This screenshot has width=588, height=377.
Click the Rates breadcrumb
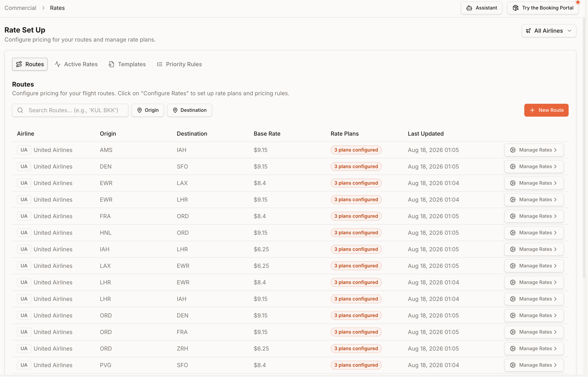click(57, 8)
